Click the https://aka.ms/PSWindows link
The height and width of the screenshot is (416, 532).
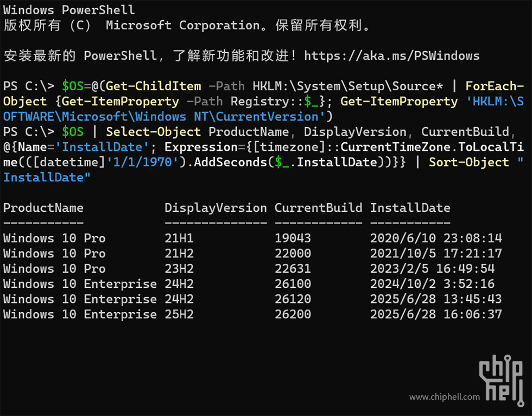(391, 55)
